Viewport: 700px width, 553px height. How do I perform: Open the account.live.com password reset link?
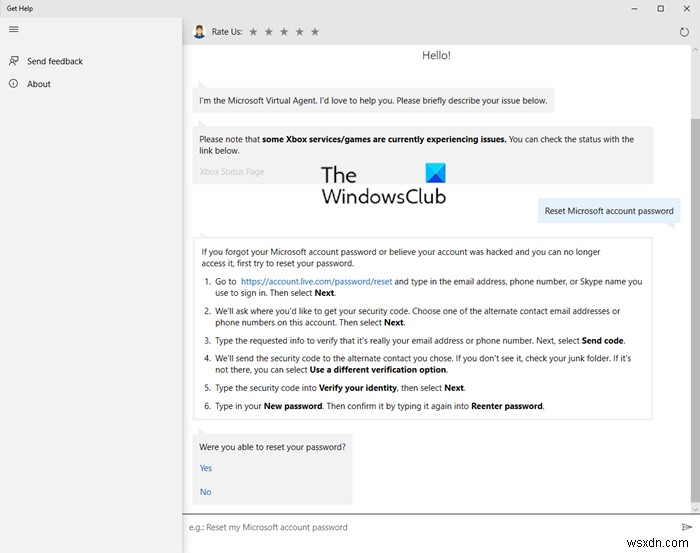pos(316,282)
